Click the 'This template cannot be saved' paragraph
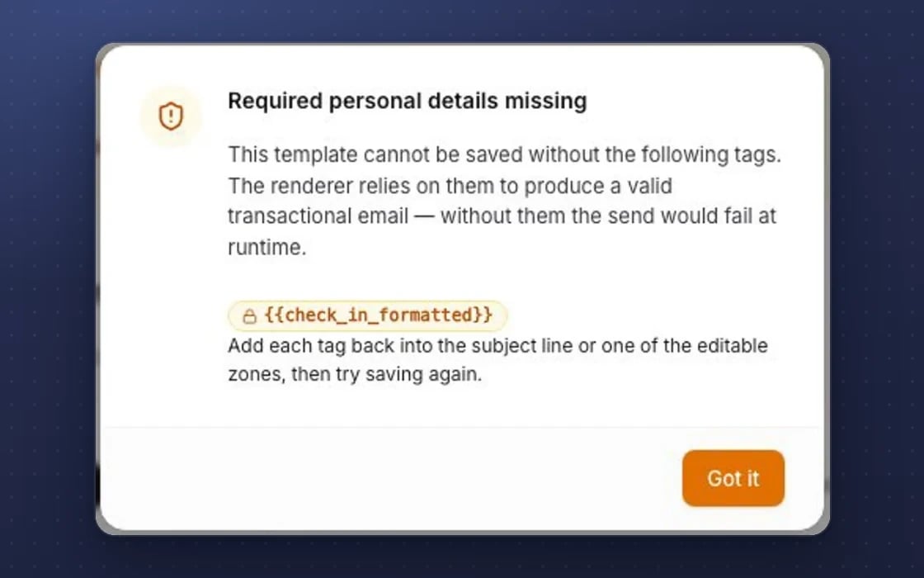This screenshot has height=578, width=924. [504, 201]
